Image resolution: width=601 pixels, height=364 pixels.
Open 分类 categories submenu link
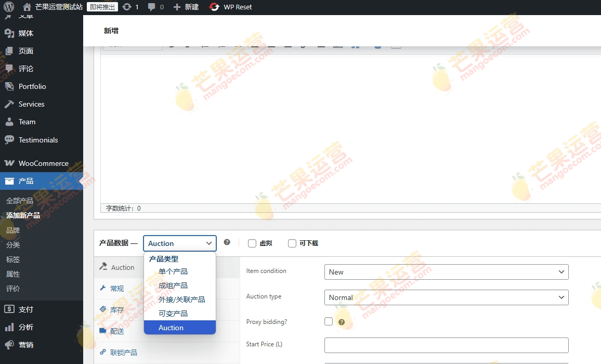click(x=12, y=245)
